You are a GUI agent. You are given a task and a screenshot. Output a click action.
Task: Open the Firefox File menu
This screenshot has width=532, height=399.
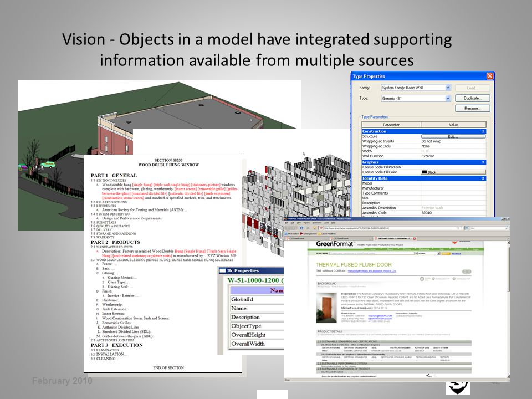point(287,223)
